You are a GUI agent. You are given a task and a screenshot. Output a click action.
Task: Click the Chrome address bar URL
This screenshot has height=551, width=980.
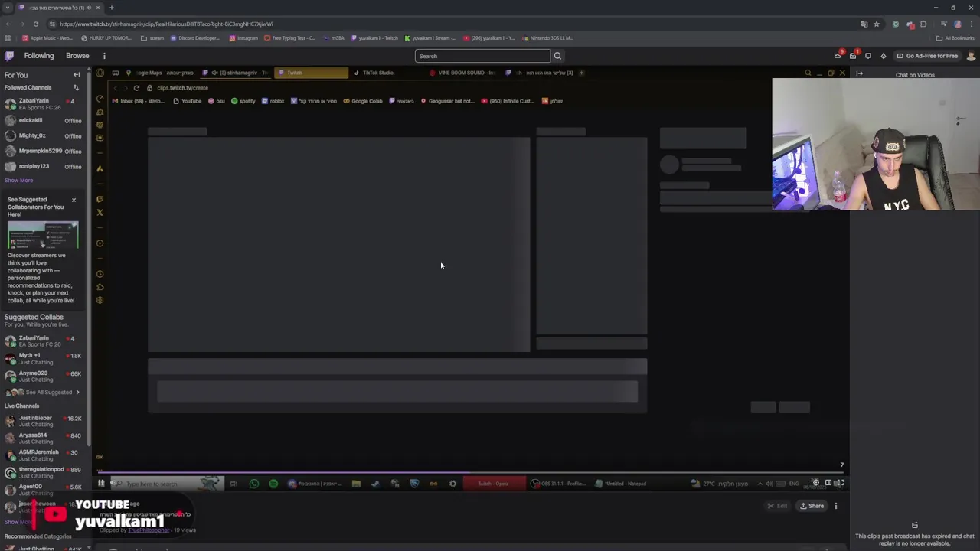pyautogui.click(x=166, y=24)
